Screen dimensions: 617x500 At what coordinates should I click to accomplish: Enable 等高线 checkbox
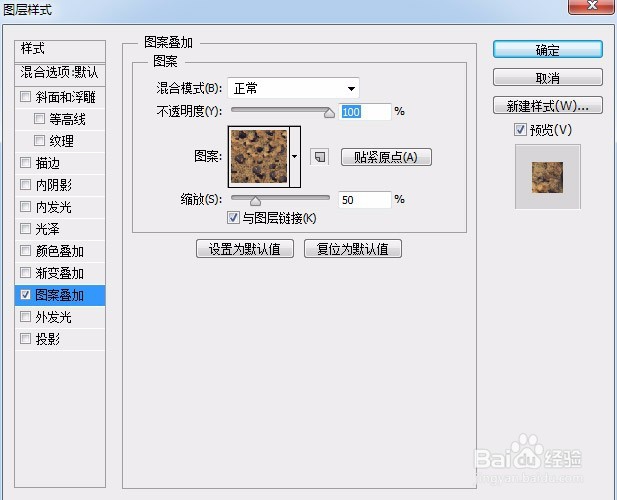click(x=39, y=118)
